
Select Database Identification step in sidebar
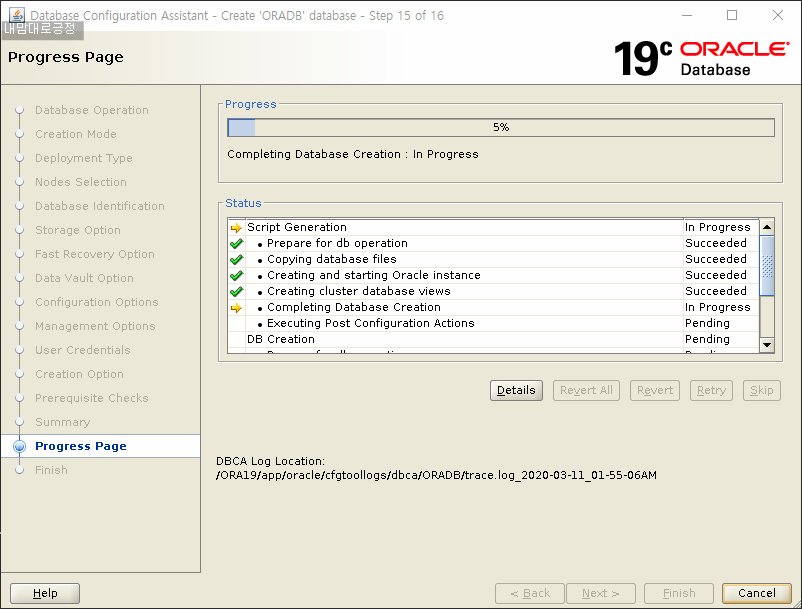pos(100,206)
